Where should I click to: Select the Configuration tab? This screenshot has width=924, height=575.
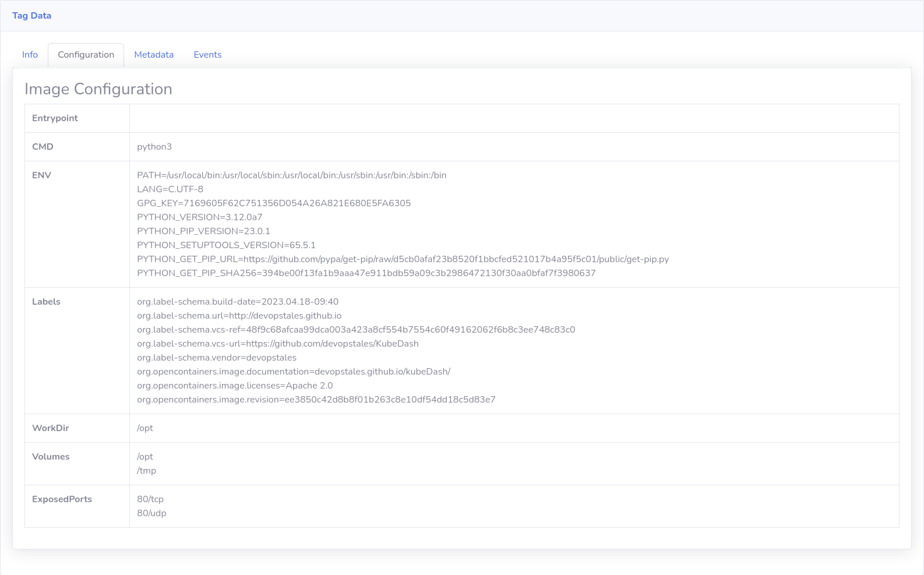[86, 55]
